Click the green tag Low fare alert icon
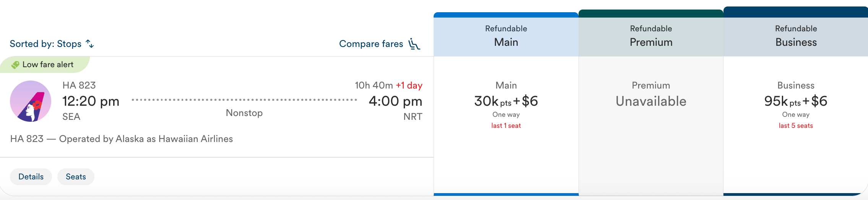Viewport: 868px width, 200px height. [15, 65]
